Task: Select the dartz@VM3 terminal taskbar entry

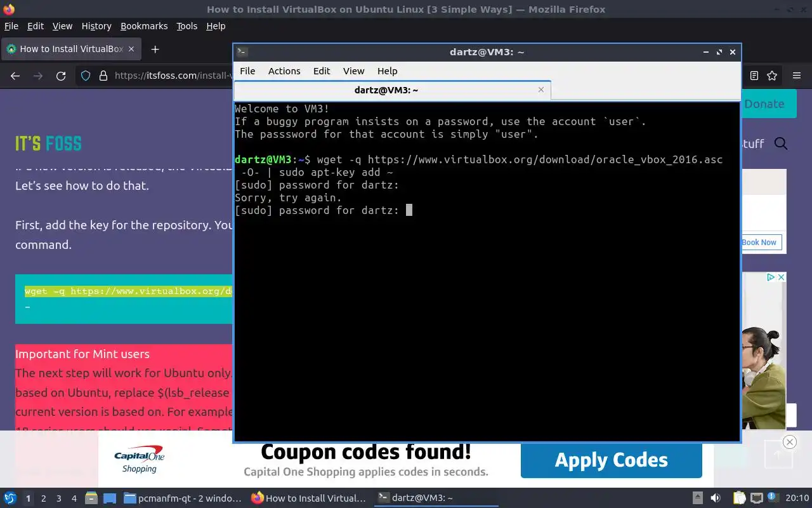Action: tap(435, 498)
